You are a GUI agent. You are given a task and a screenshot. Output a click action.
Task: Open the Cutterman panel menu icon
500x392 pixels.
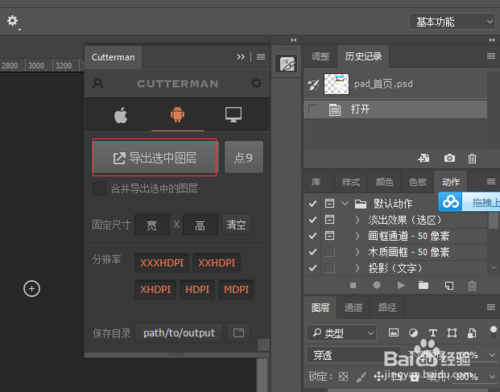click(261, 57)
